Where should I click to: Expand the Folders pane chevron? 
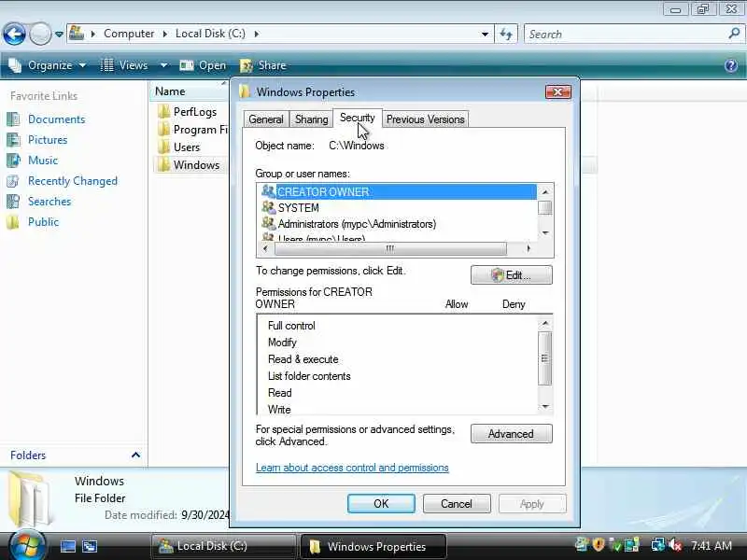(x=135, y=455)
